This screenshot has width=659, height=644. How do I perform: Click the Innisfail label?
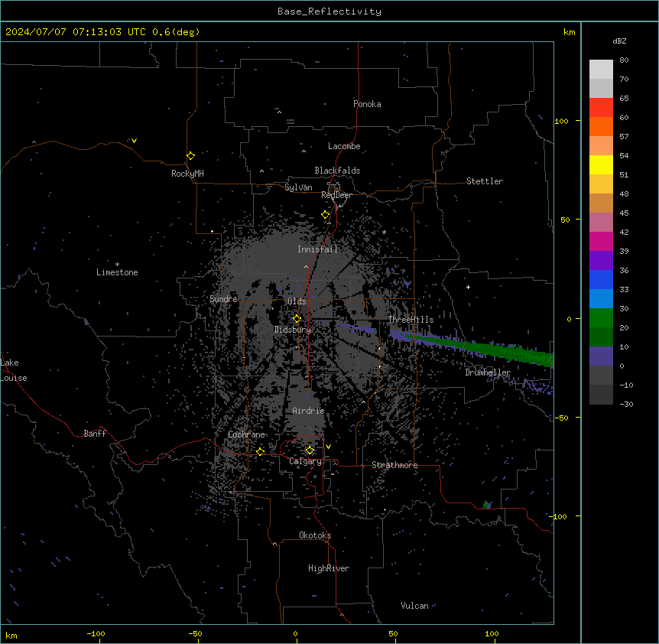point(317,249)
